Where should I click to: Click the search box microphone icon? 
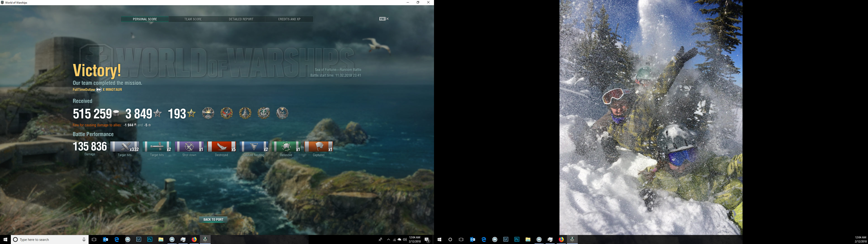click(84, 240)
